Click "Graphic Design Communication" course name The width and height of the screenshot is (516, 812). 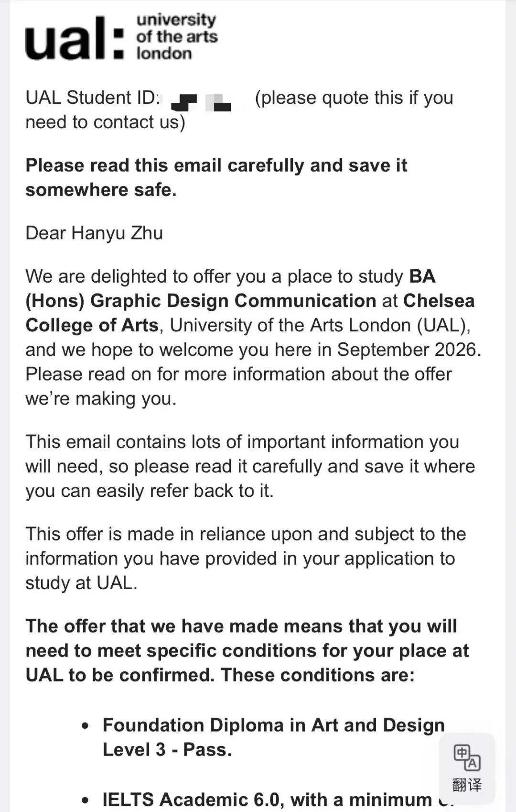coord(233,301)
